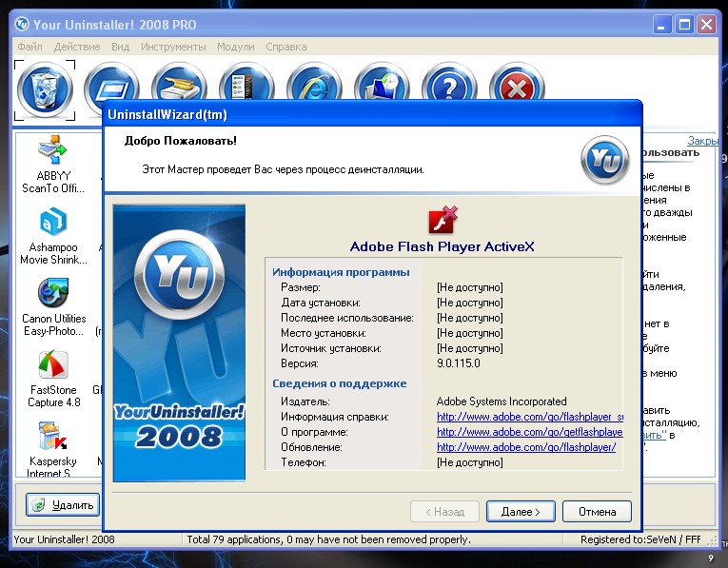This screenshot has width=728, height=568.
Task: Minimize the Your Uninstaller main window
Action: coord(662,25)
